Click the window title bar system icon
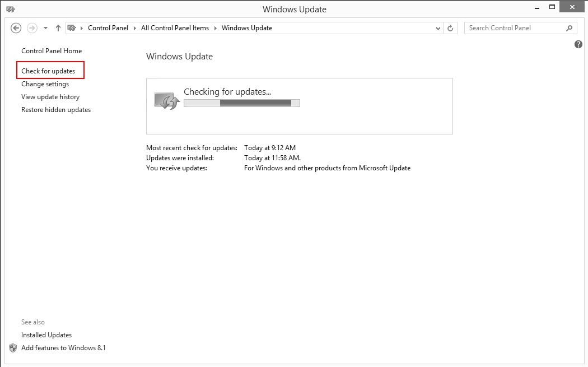 coord(11,9)
